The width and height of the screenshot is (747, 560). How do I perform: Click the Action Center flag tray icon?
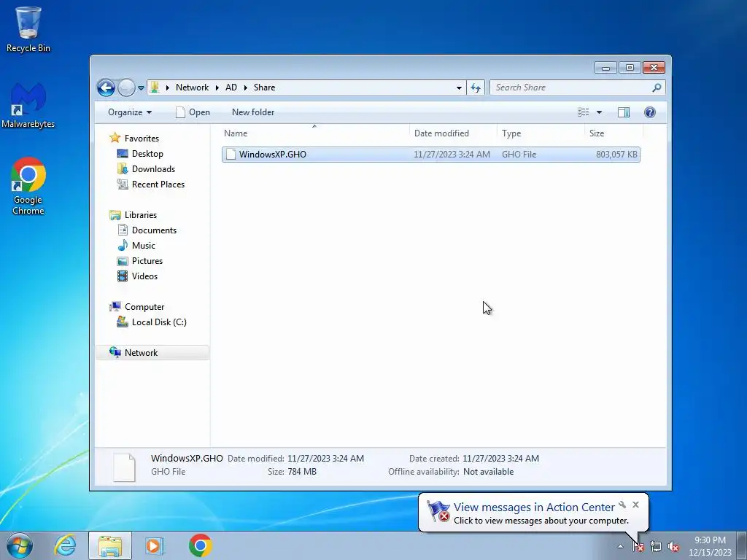(x=638, y=547)
